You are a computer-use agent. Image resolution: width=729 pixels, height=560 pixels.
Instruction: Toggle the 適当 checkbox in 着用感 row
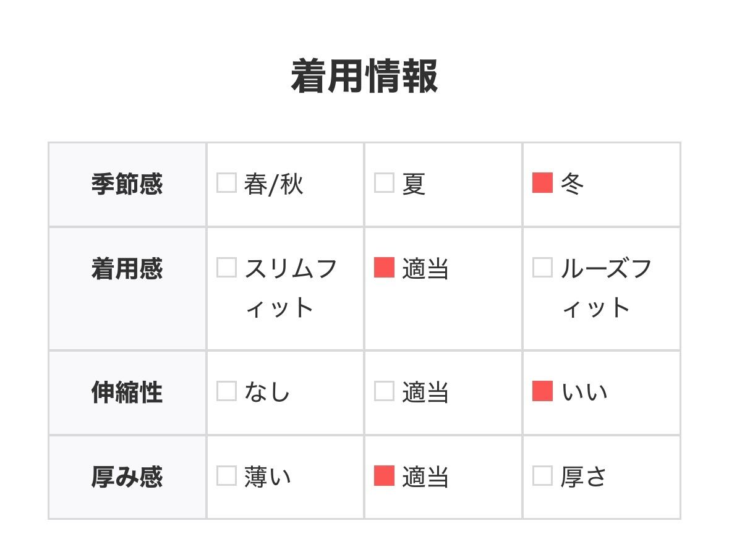384,268
